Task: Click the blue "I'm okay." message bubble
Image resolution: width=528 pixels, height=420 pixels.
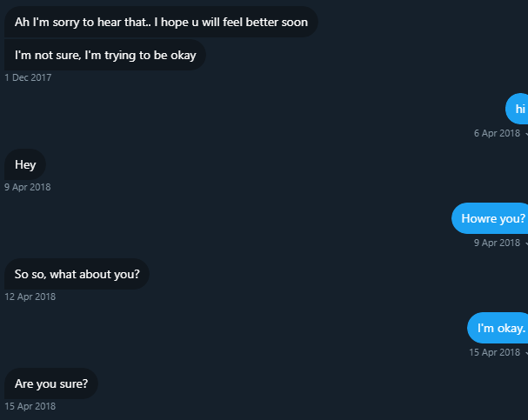Action: click(498, 328)
